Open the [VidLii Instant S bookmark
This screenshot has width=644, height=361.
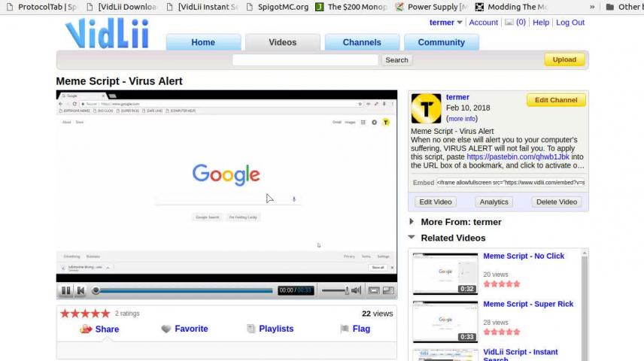click(202, 7)
